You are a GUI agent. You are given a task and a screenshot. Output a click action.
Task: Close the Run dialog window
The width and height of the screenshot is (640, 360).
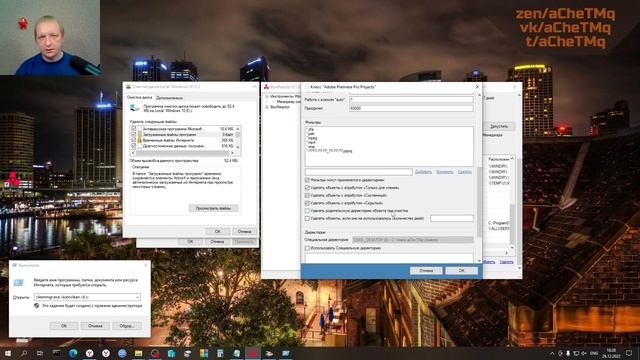pyautogui.click(x=146, y=265)
